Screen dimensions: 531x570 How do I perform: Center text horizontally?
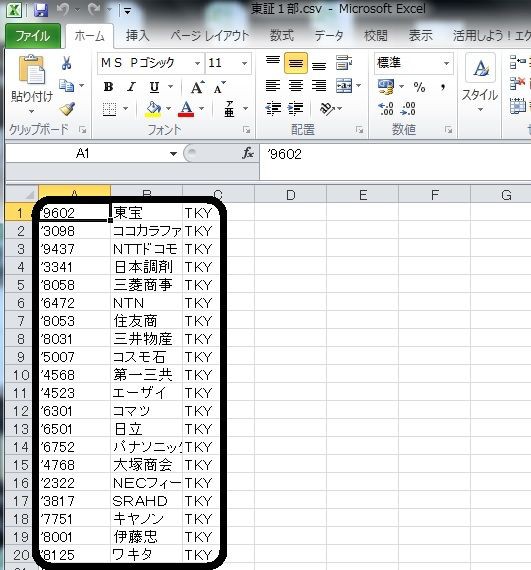(x=295, y=86)
